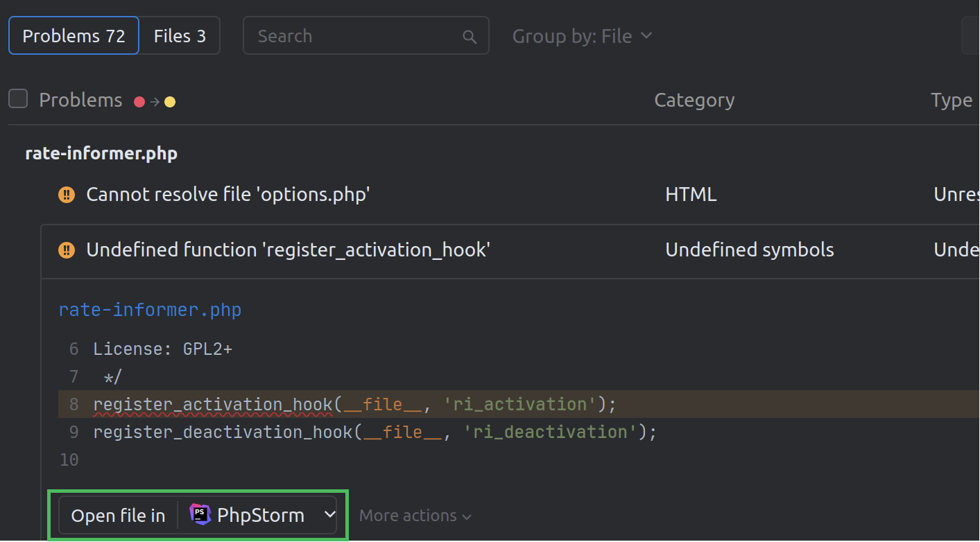Image resolution: width=980 pixels, height=542 pixels.
Task: Open the rate-informer.php file link in preview
Action: 150,310
